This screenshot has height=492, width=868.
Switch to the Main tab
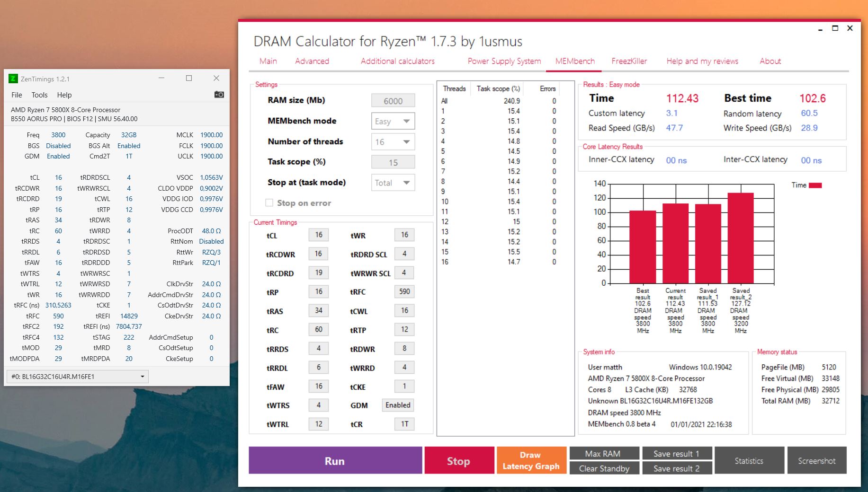click(x=268, y=61)
